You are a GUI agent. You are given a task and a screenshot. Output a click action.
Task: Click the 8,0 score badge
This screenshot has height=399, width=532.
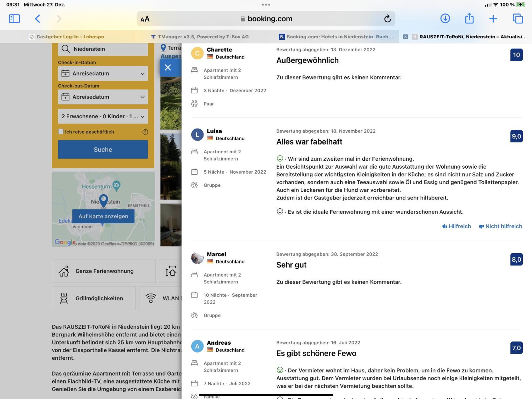(x=516, y=259)
